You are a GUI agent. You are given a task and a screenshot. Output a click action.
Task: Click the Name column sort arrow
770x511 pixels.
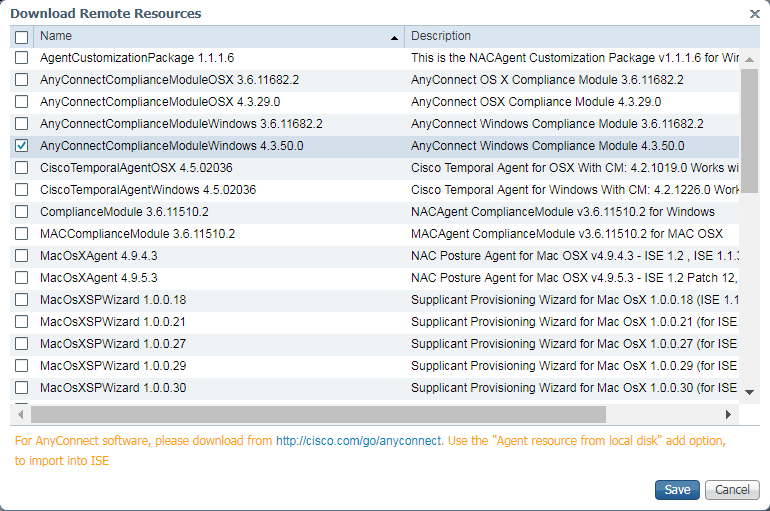tap(394, 37)
